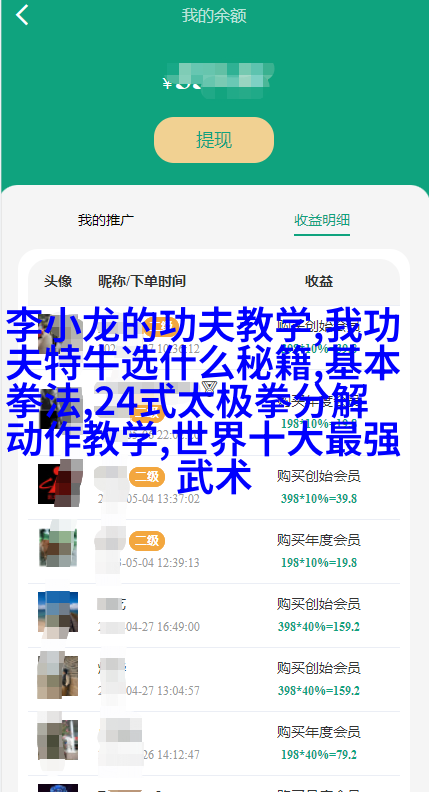Click the 收益 column header
429x792 pixels.
(x=319, y=281)
